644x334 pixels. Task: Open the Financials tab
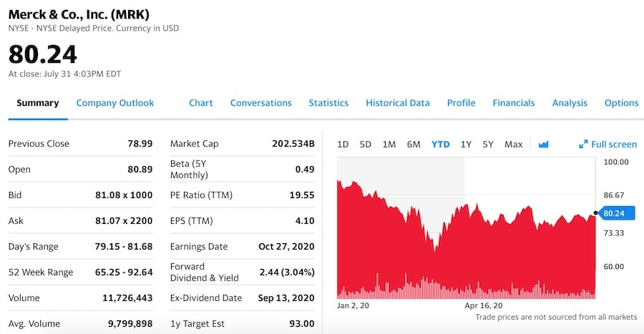click(514, 103)
